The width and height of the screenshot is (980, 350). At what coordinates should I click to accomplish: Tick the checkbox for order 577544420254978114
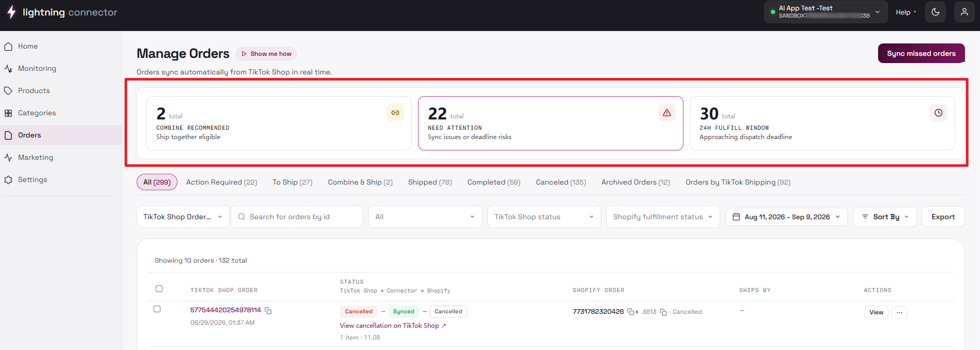coord(157,309)
